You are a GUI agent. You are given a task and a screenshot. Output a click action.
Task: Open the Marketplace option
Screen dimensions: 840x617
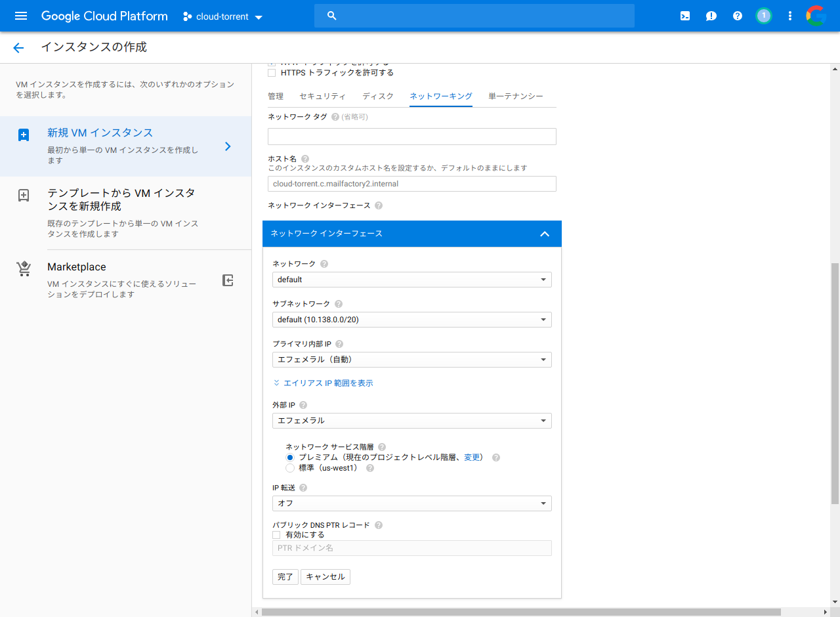click(x=125, y=280)
